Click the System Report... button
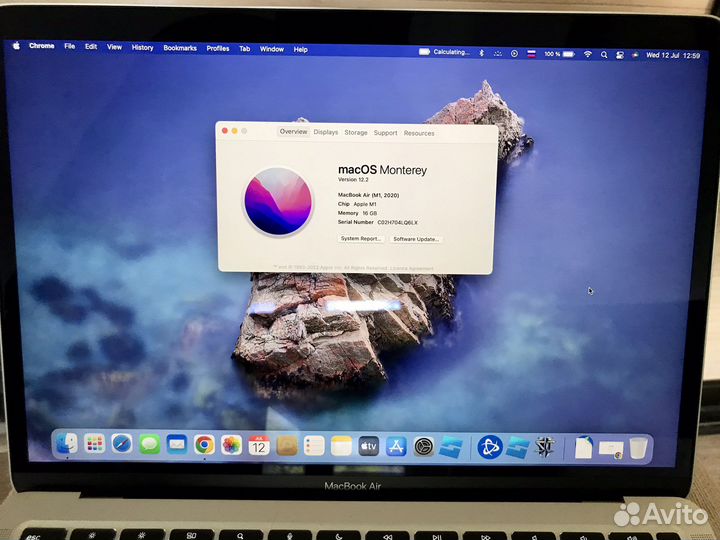The image size is (720, 540). tap(361, 238)
